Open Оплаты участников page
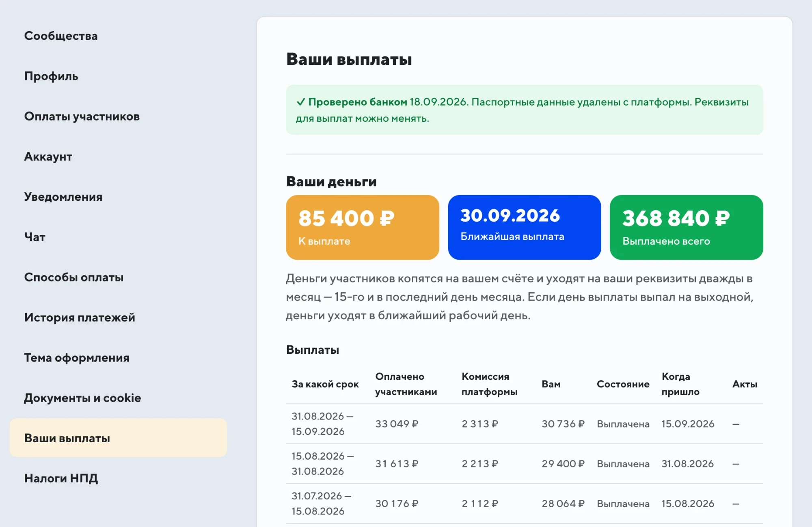The image size is (812, 527). [82, 116]
